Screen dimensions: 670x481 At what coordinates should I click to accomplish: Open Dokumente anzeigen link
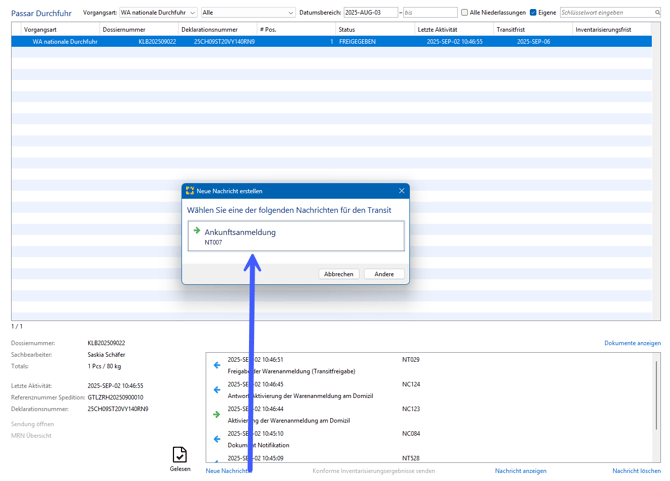point(632,343)
